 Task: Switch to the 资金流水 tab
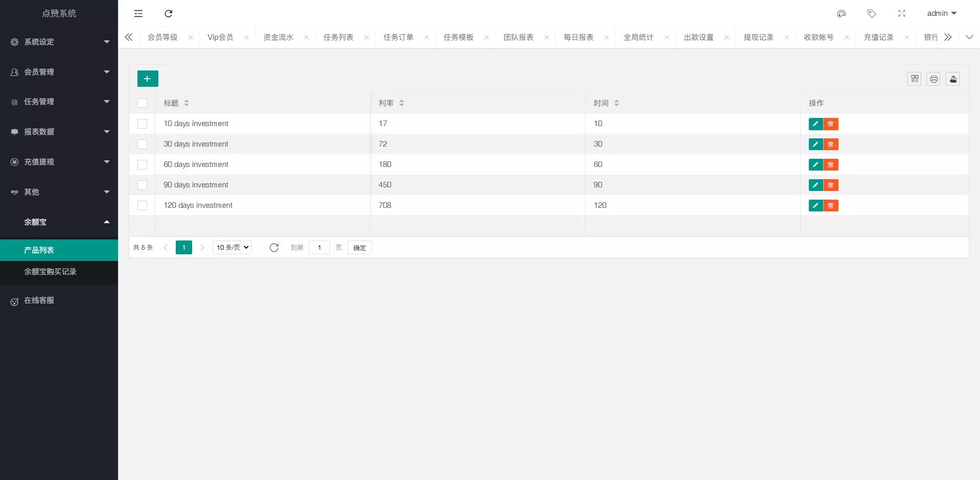(278, 37)
